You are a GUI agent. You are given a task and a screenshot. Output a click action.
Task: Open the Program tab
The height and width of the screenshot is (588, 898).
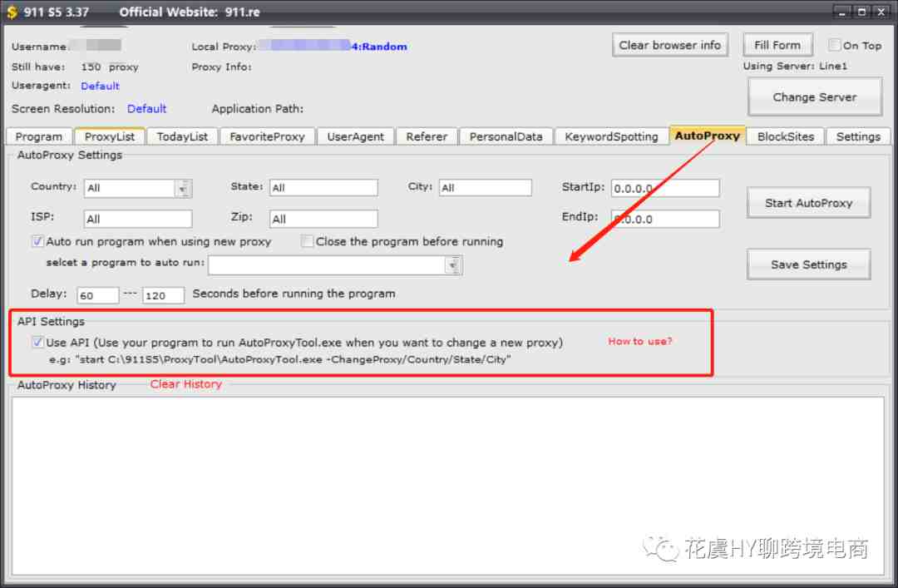coord(39,136)
